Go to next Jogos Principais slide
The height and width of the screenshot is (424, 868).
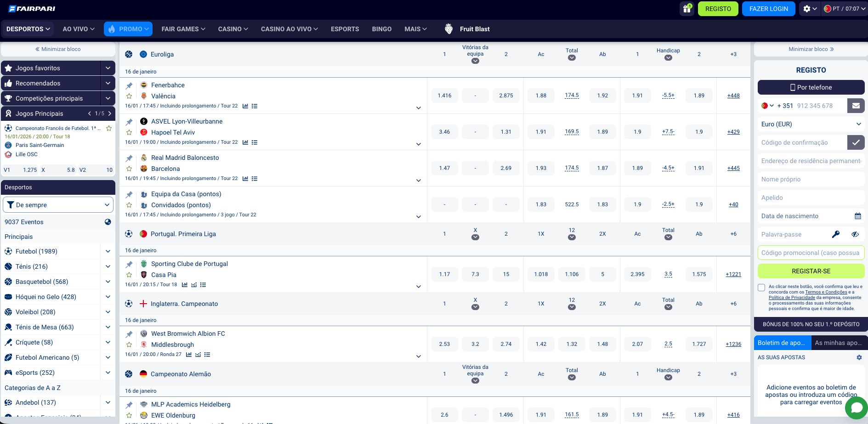click(110, 113)
